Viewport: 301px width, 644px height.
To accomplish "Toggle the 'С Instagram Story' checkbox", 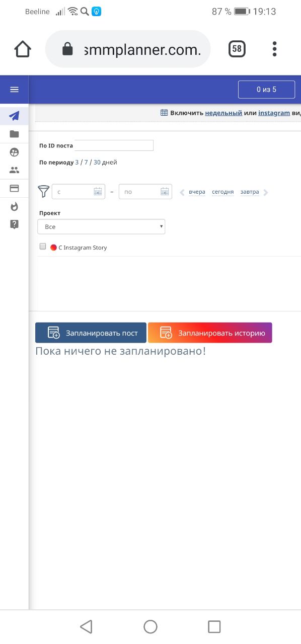I will pyautogui.click(x=43, y=247).
